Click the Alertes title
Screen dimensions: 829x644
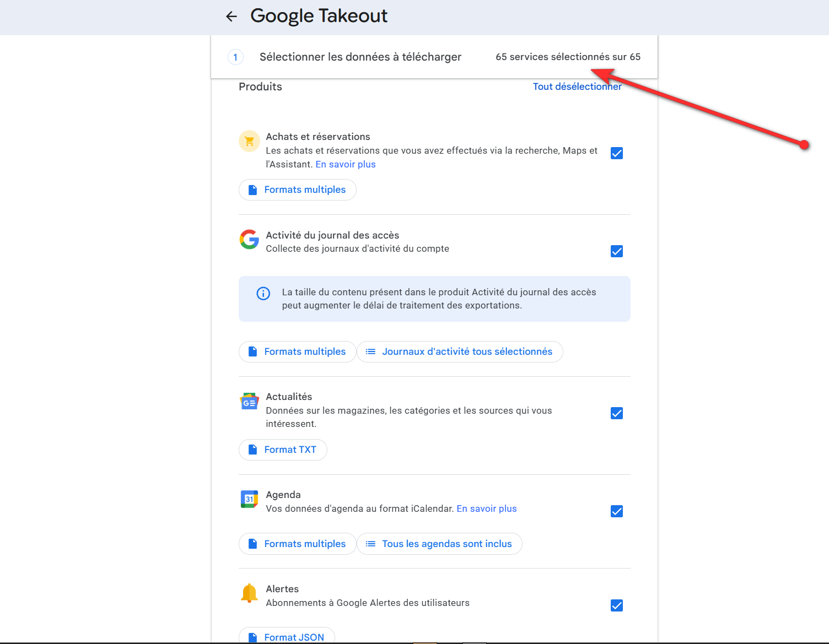tap(282, 589)
